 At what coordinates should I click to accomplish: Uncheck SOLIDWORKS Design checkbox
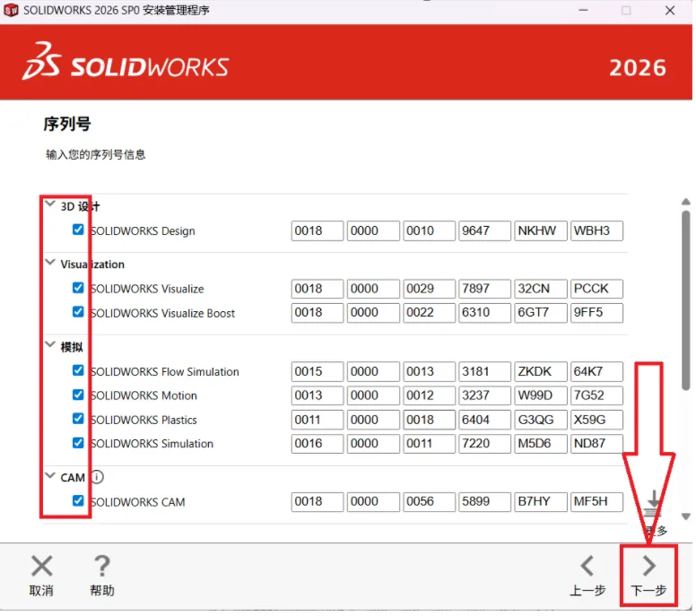click(78, 230)
